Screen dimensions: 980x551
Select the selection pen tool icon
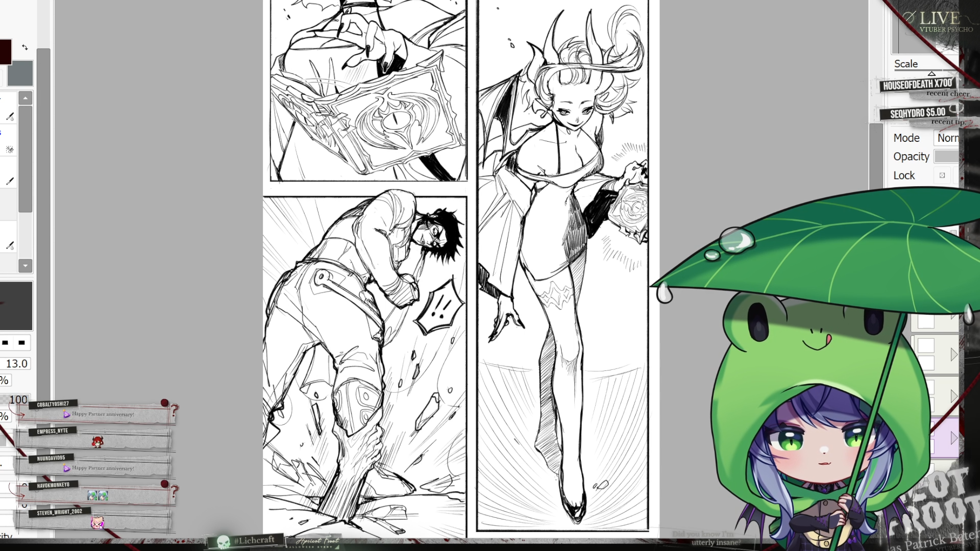10,149
